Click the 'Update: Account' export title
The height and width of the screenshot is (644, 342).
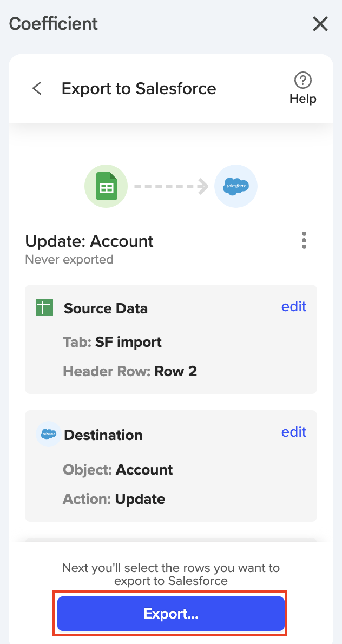[89, 241]
